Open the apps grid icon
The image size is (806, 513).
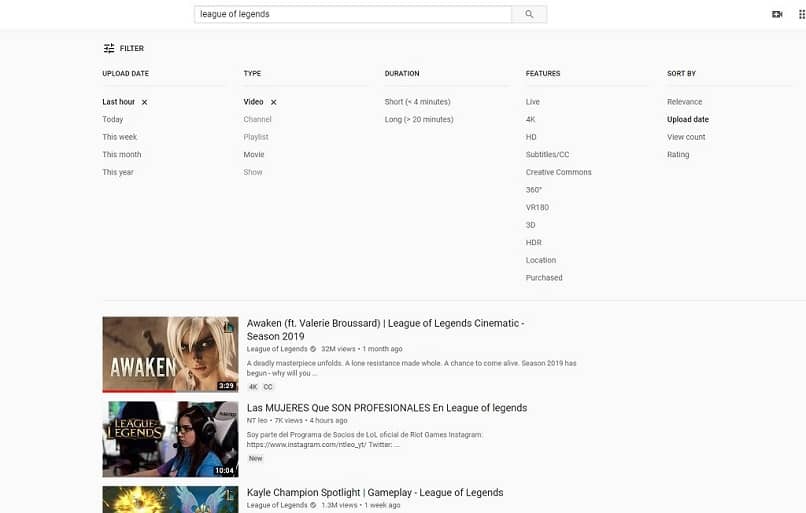point(801,14)
